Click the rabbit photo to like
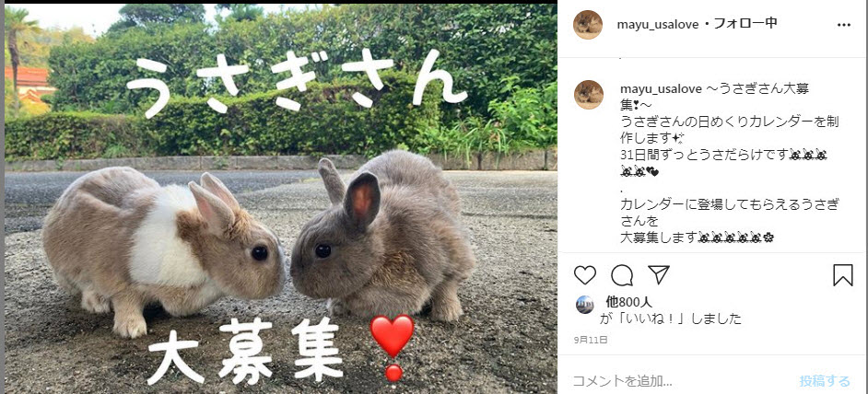The image size is (868, 394). click(x=281, y=199)
